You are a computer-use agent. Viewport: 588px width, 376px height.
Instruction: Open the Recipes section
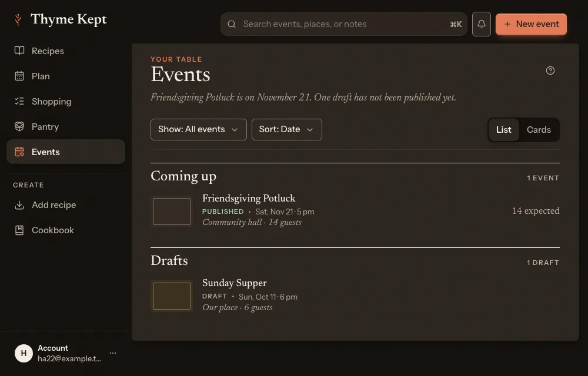[66, 51]
